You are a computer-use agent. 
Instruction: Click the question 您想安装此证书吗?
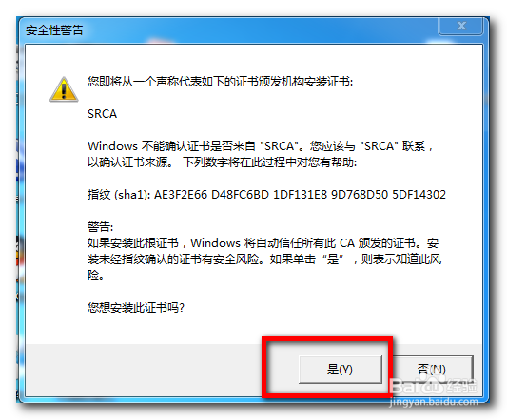pyautogui.click(x=136, y=308)
